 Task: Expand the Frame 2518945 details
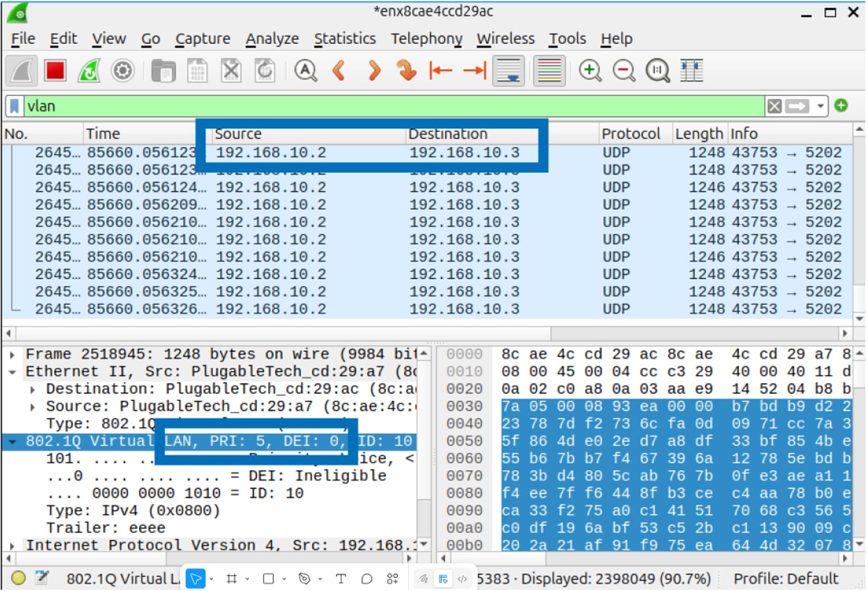tap(13, 355)
